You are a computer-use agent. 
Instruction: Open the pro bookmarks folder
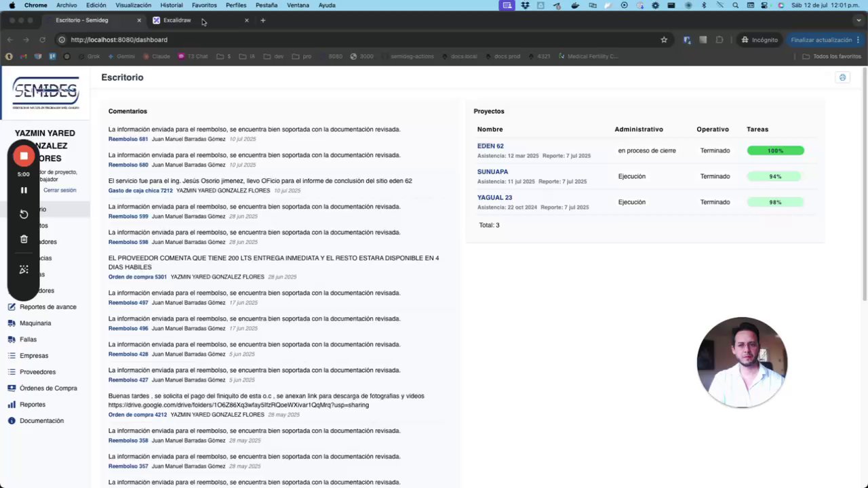click(x=302, y=56)
